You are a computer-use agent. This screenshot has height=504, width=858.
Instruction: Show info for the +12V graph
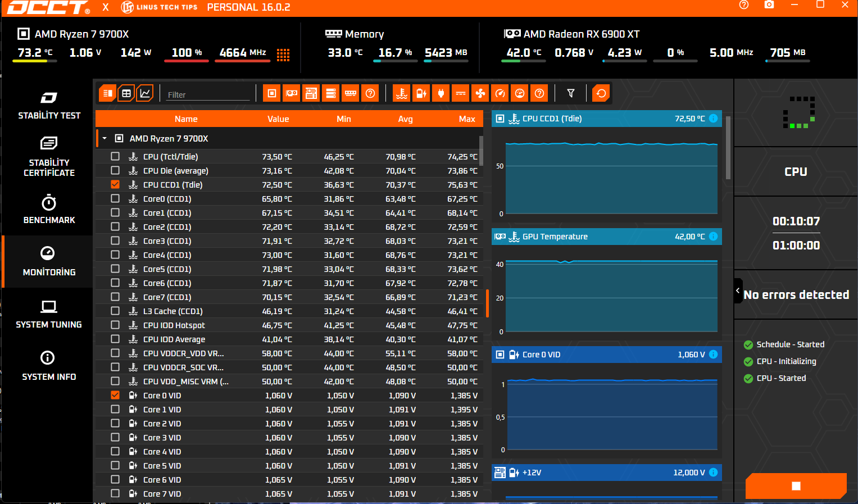pos(713,473)
